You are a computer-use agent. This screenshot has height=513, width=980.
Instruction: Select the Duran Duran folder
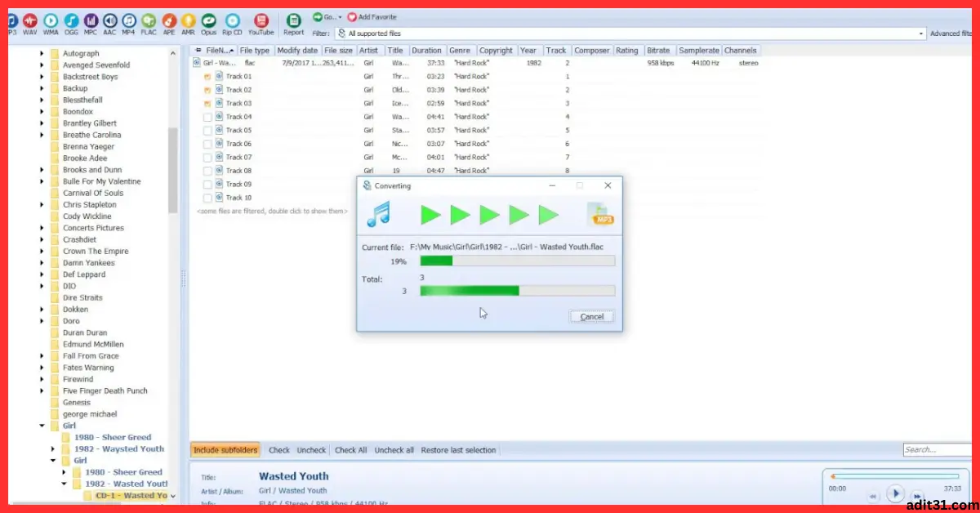tap(85, 332)
